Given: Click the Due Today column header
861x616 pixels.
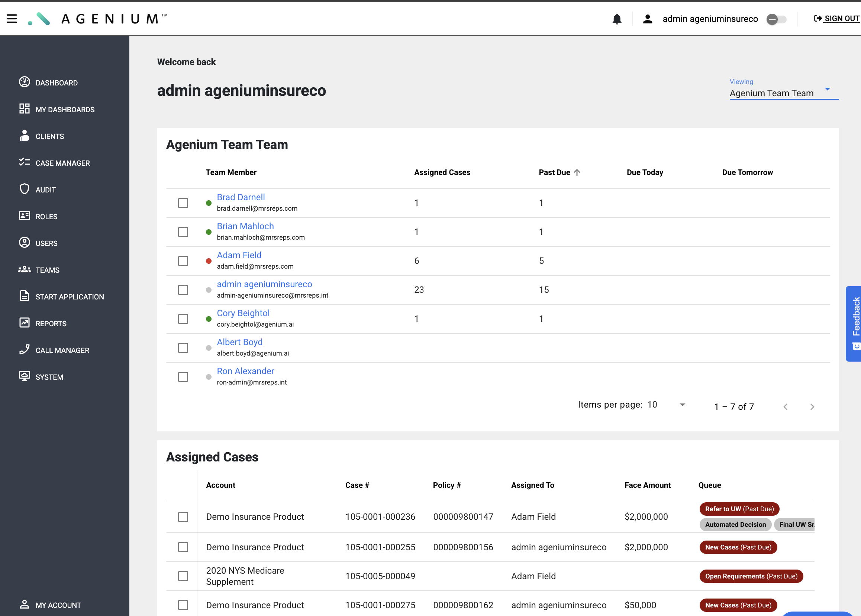Looking at the screenshot, I should [645, 173].
